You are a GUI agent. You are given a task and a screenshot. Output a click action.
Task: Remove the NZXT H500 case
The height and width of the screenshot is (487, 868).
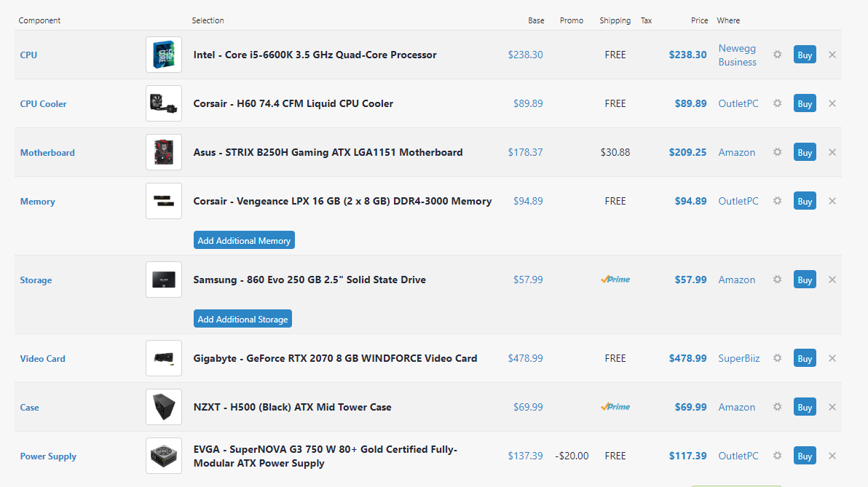click(x=832, y=407)
